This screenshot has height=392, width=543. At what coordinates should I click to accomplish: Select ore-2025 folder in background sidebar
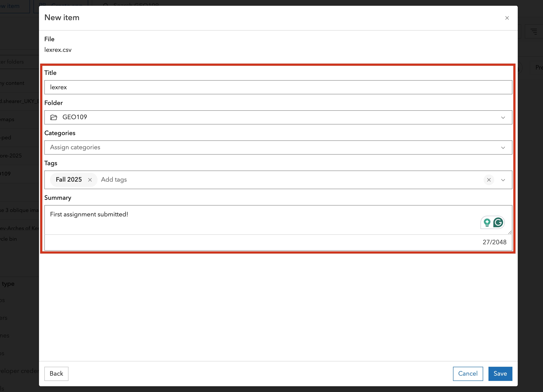(11, 156)
